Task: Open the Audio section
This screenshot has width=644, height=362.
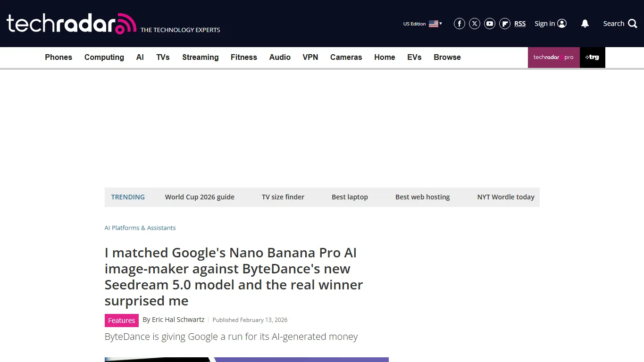Action: coord(280,58)
